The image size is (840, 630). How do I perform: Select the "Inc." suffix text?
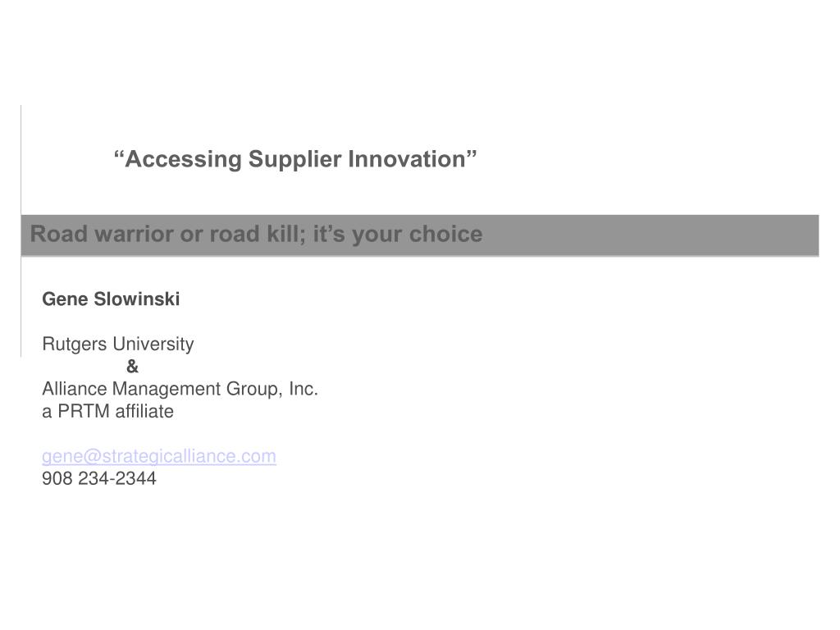coord(304,388)
